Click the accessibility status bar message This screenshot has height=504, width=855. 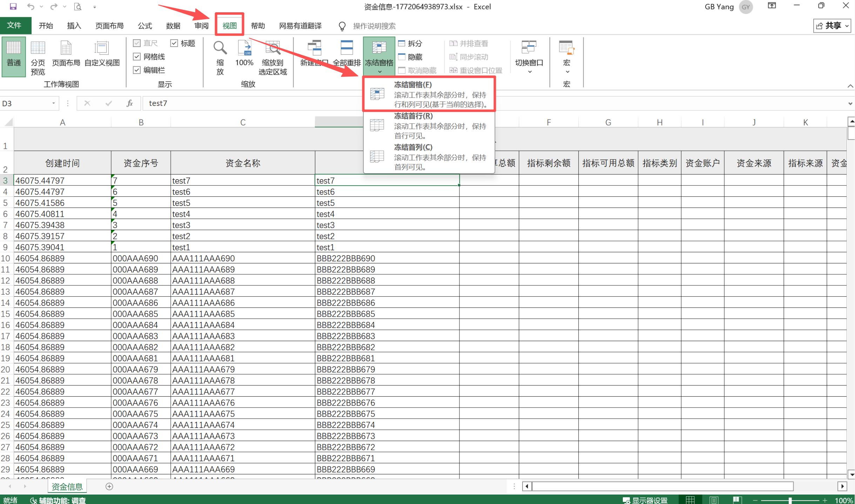(x=58, y=500)
